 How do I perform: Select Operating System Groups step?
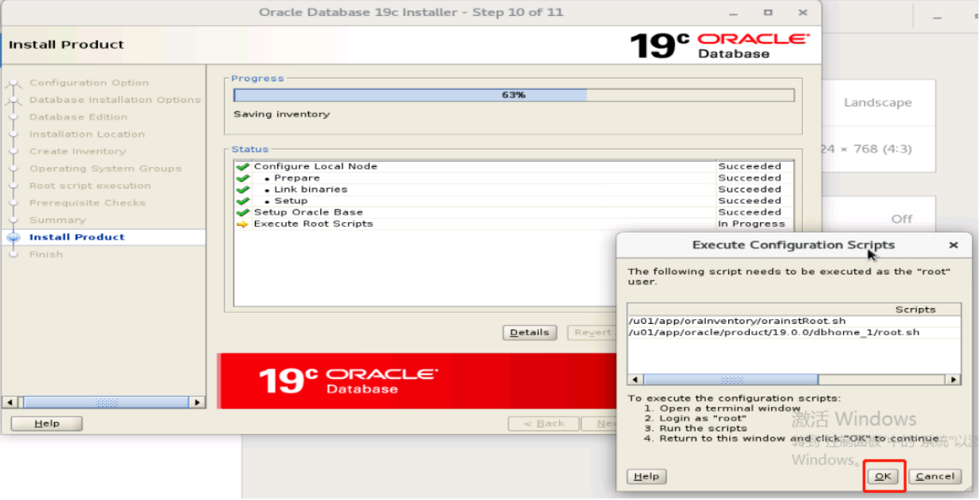click(105, 169)
